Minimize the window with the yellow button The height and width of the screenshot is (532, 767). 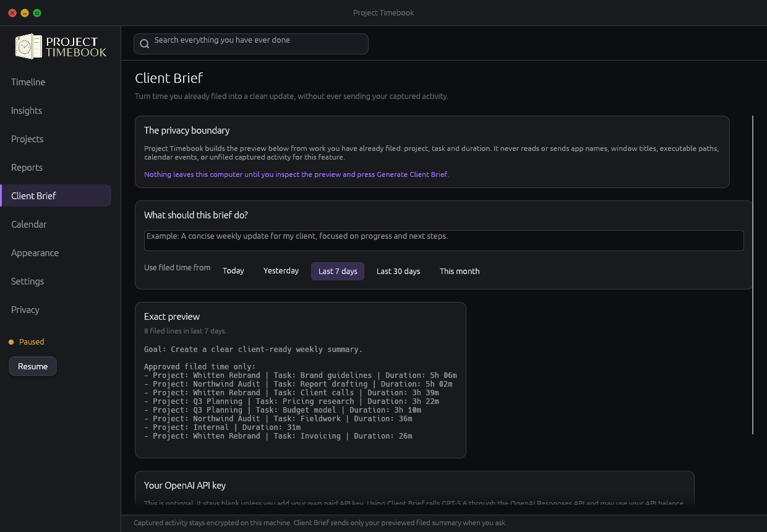(x=25, y=13)
